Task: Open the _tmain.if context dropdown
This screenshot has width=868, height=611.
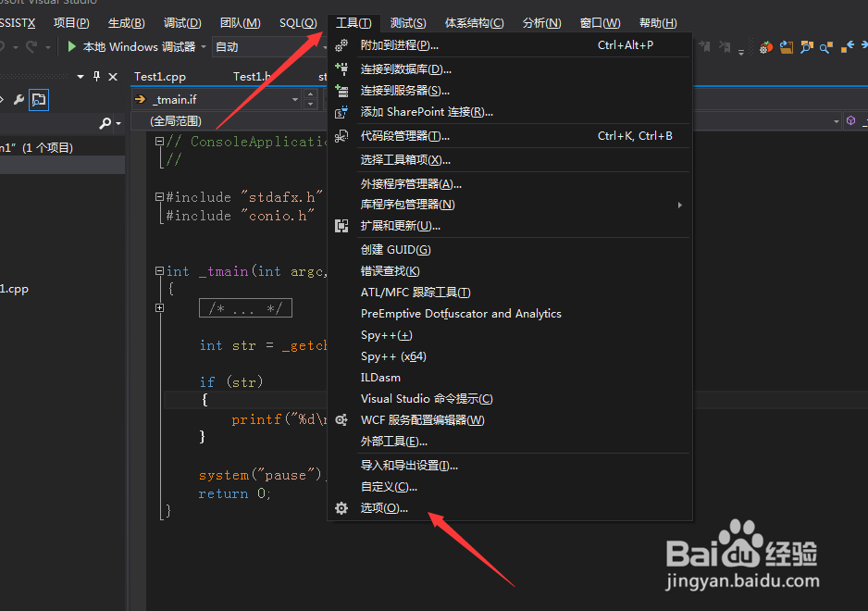Action: [295, 100]
